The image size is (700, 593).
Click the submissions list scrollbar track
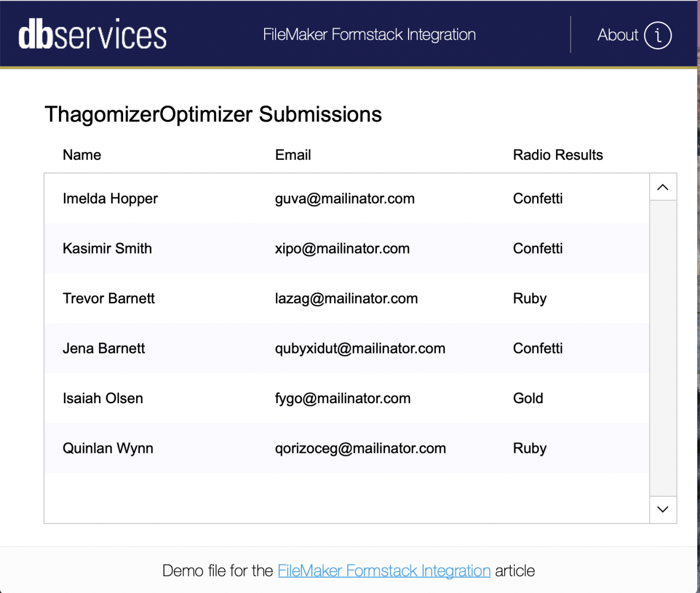pyautogui.click(x=663, y=348)
